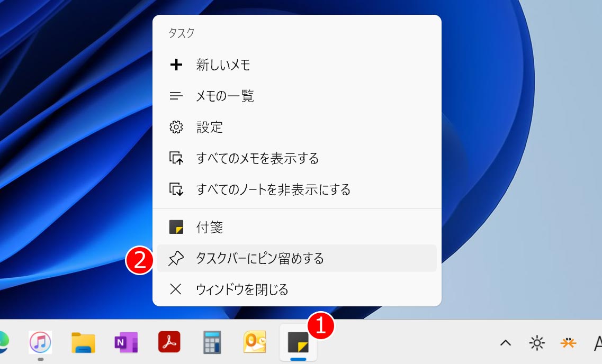Launch OneNote from the taskbar
Screen dimensions: 602x364
click(126, 343)
